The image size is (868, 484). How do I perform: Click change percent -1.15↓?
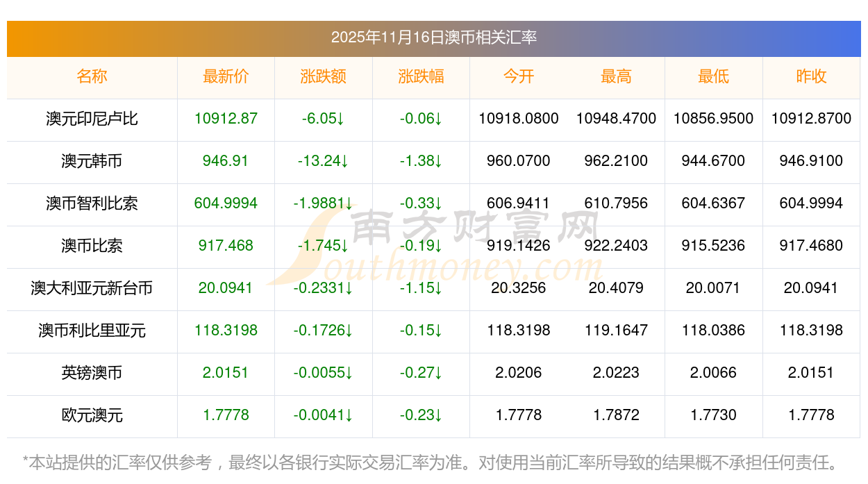(x=421, y=288)
